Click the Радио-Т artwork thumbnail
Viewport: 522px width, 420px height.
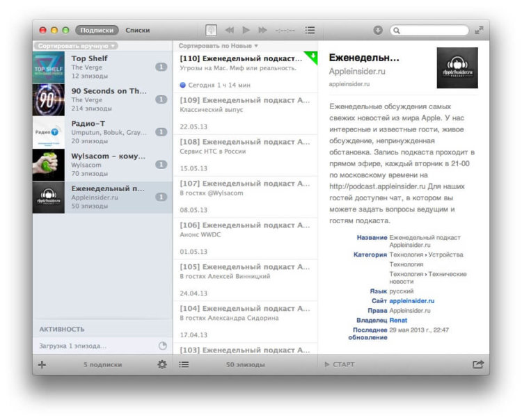(x=49, y=132)
